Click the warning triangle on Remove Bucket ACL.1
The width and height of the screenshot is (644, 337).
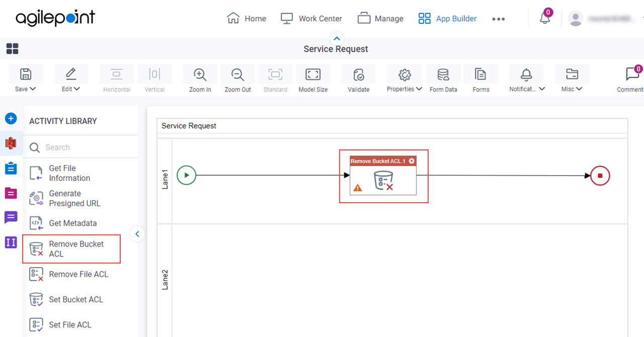tap(358, 188)
